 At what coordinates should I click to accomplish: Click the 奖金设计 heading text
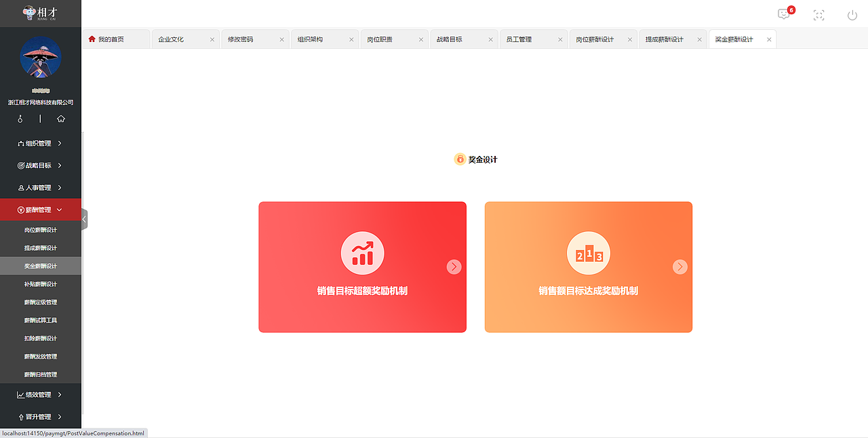pyautogui.click(x=483, y=159)
